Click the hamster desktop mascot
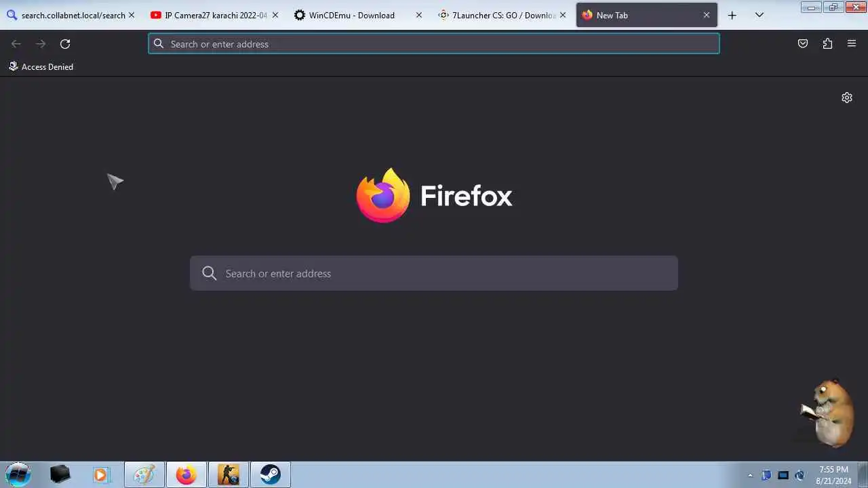This screenshot has height=488, width=868. [x=828, y=412]
